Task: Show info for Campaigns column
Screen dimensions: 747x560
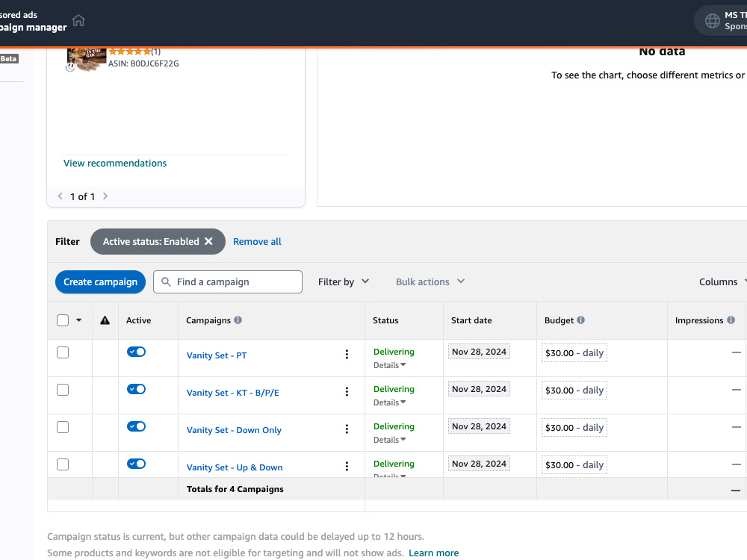Action: 238,320
